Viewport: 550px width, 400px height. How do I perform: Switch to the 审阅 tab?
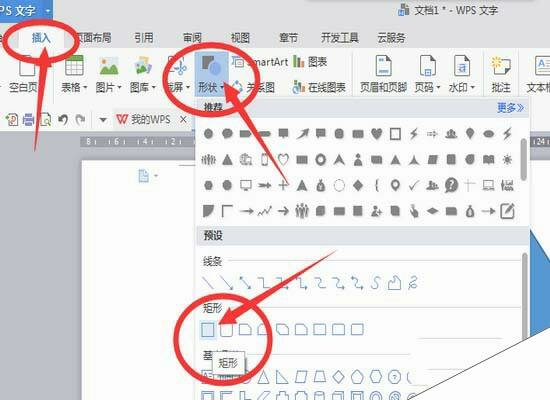[192, 38]
